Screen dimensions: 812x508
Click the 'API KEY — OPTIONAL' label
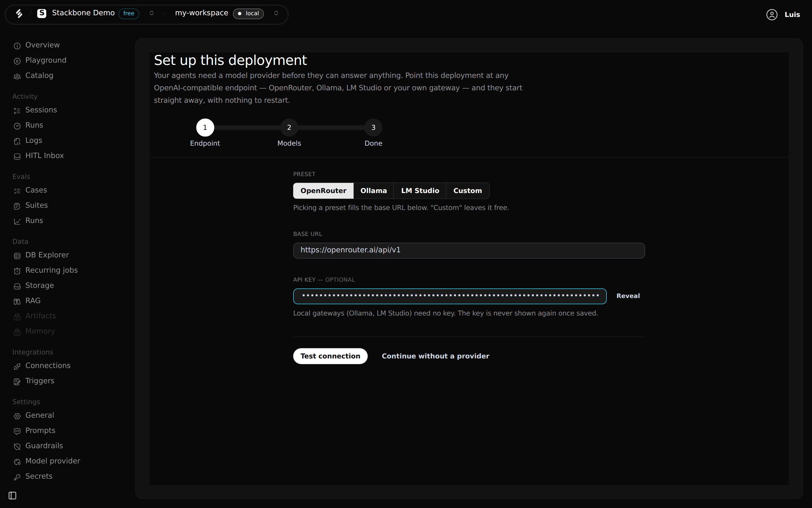click(324, 279)
